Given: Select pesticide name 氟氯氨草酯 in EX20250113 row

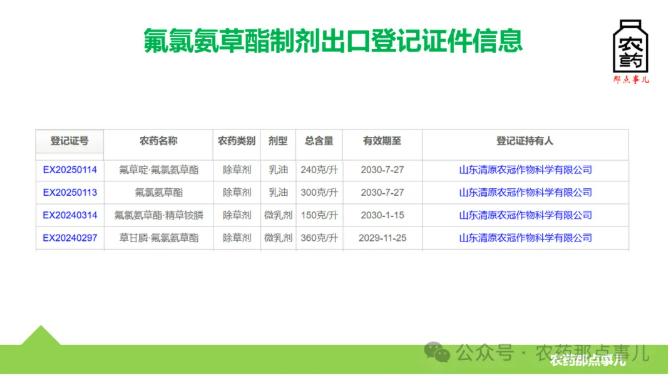Looking at the screenshot, I should (x=158, y=192).
